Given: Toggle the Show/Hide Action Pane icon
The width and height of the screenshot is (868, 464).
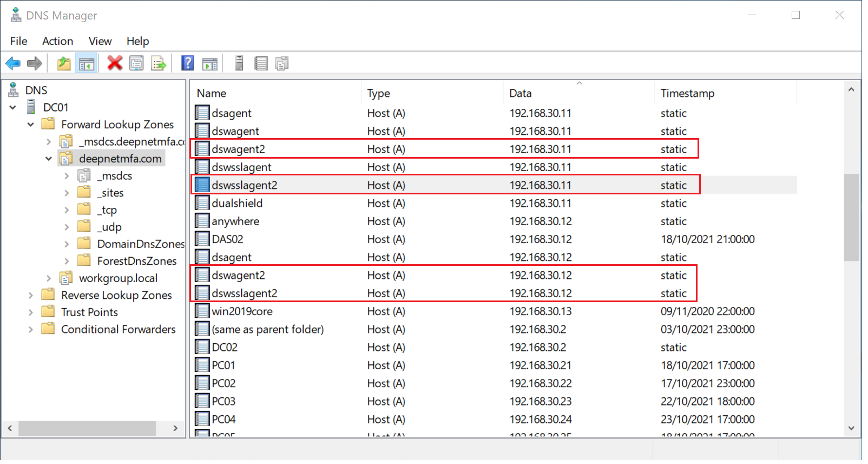Looking at the screenshot, I should (210, 64).
